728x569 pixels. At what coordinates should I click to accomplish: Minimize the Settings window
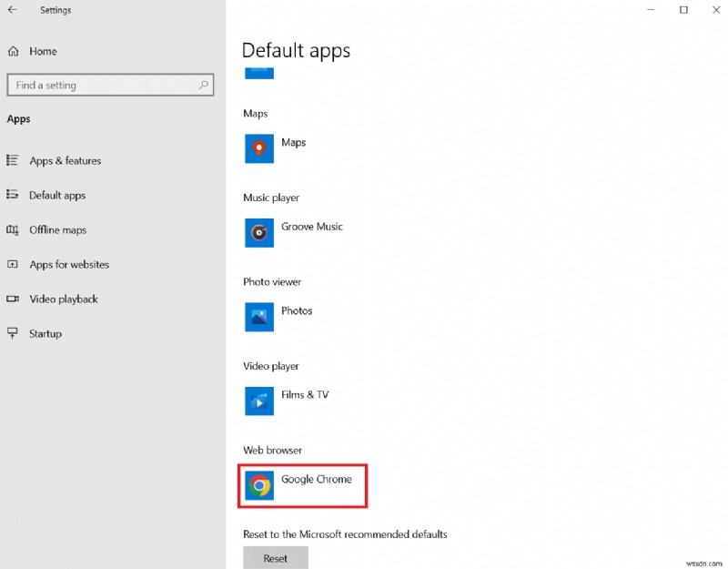pos(651,9)
